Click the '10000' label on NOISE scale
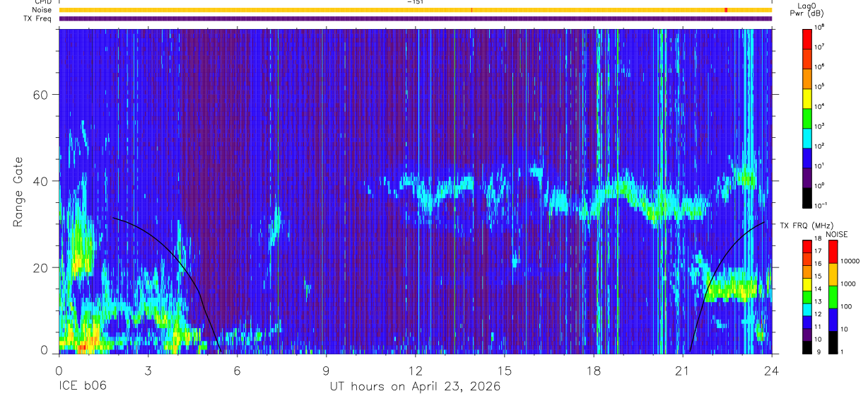The image size is (868, 401). pos(851,261)
